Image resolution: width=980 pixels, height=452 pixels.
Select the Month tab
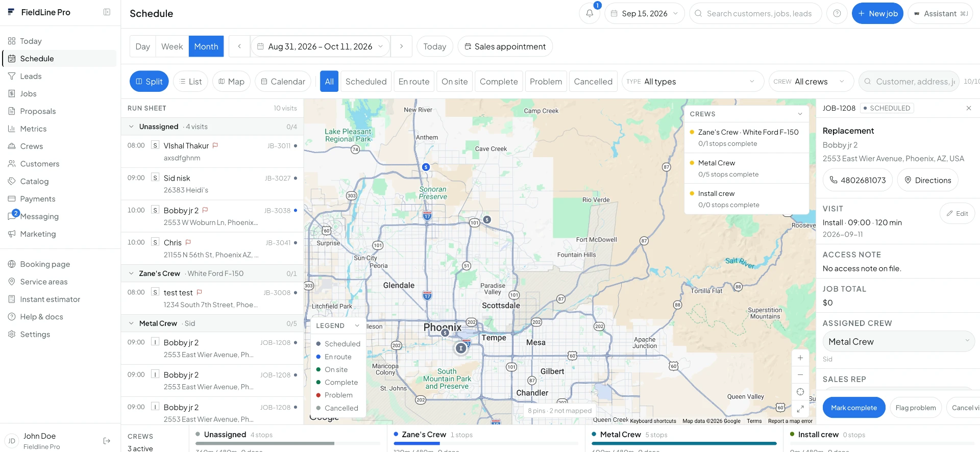206,46
